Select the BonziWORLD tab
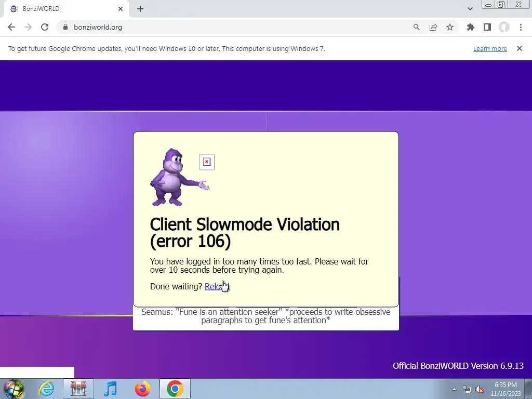Screen dimensions: 532x399 [66, 9]
